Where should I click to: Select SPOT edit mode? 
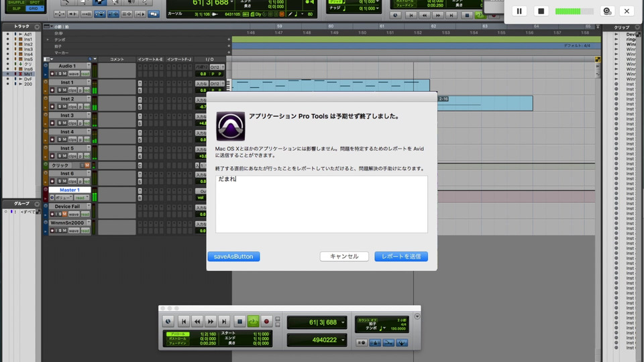35,3
